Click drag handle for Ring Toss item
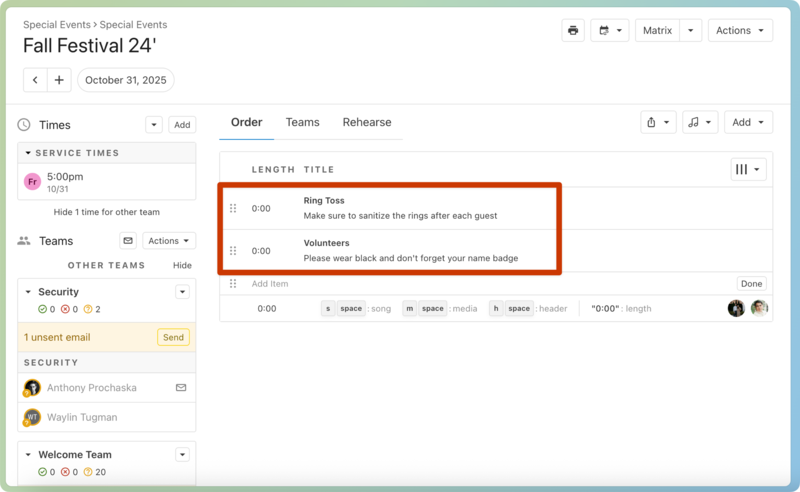This screenshot has width=800, height=492. 233,208
